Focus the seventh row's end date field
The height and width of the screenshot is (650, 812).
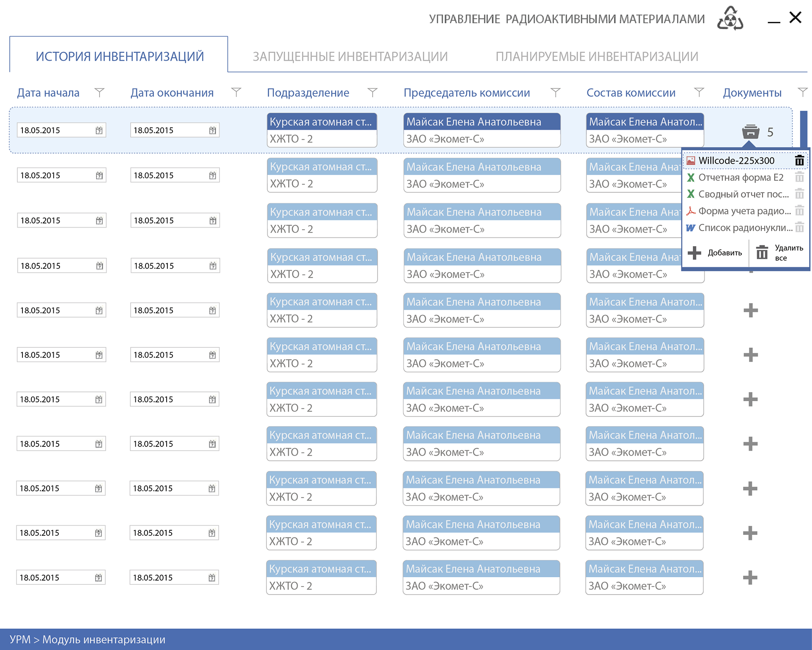point(174,399)
